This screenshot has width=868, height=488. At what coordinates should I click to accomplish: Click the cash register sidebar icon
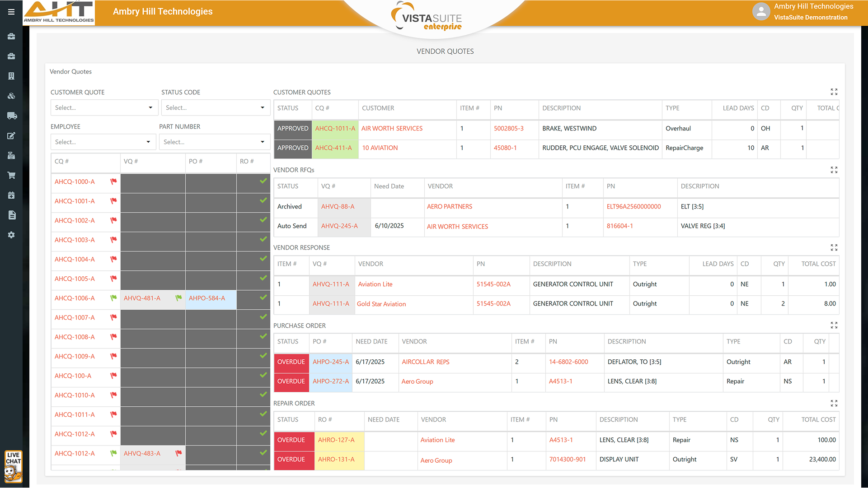11,155
